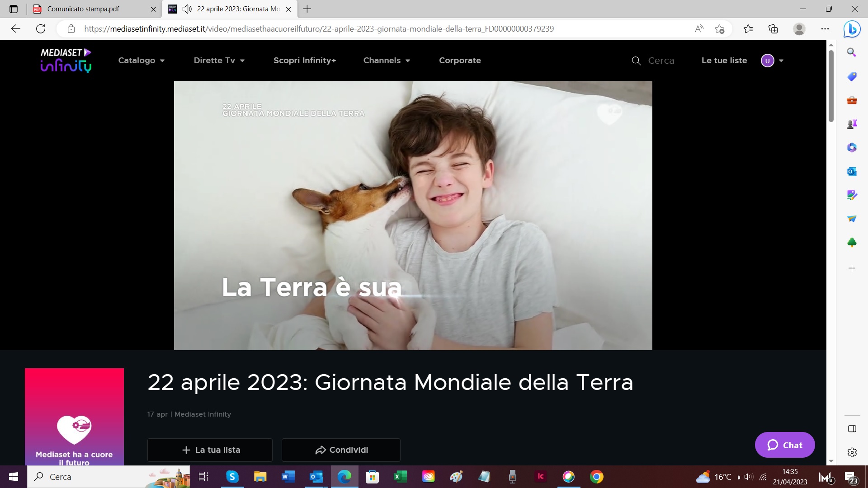Click the video player showing La Terra è sua
Image resolution: width=868 pixels, height=488 pixels.
[413, 216]
